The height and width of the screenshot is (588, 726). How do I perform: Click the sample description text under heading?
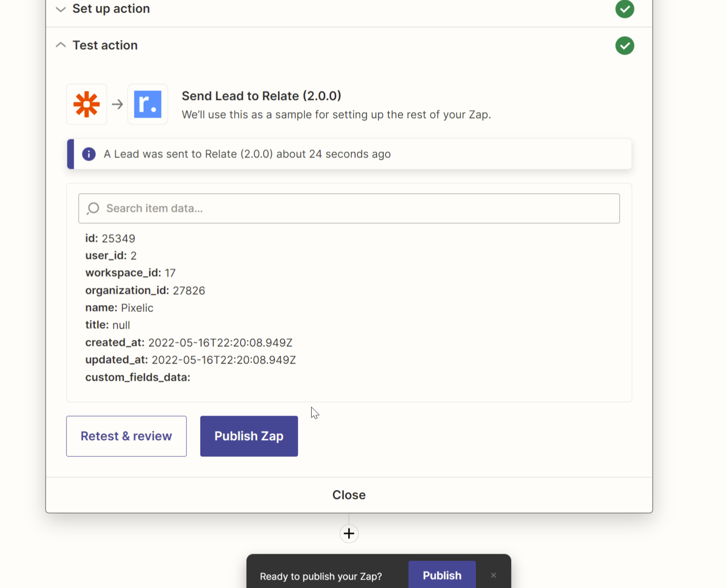(x=336, y=115)
